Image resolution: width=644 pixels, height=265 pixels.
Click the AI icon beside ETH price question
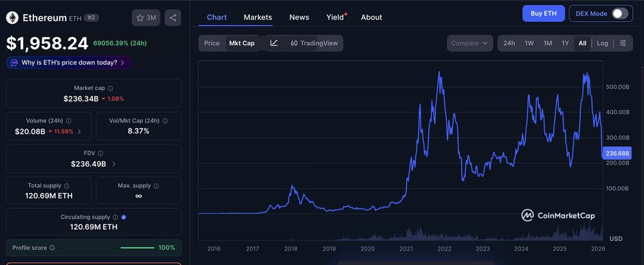(x=14, y=63)
